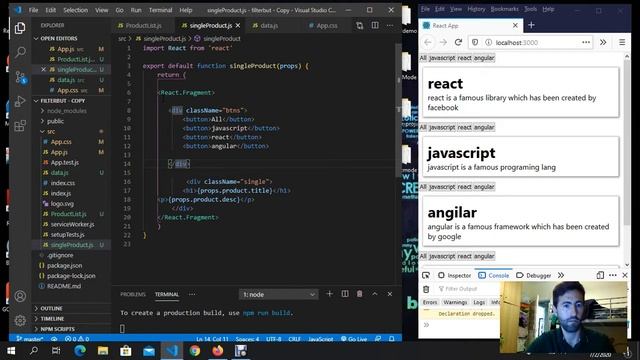Open the Extensions view
Screen dimensions: 640x360
20,125
